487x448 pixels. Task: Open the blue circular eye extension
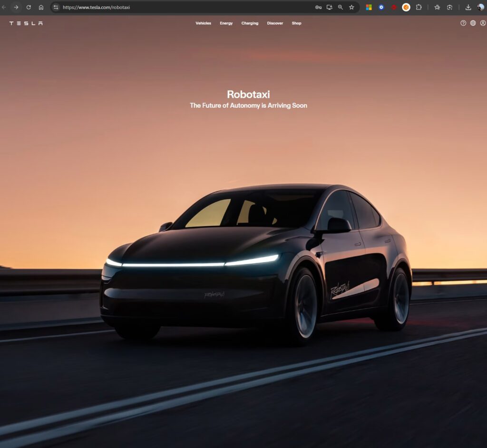pyautogui.click(x=381, y=7)
